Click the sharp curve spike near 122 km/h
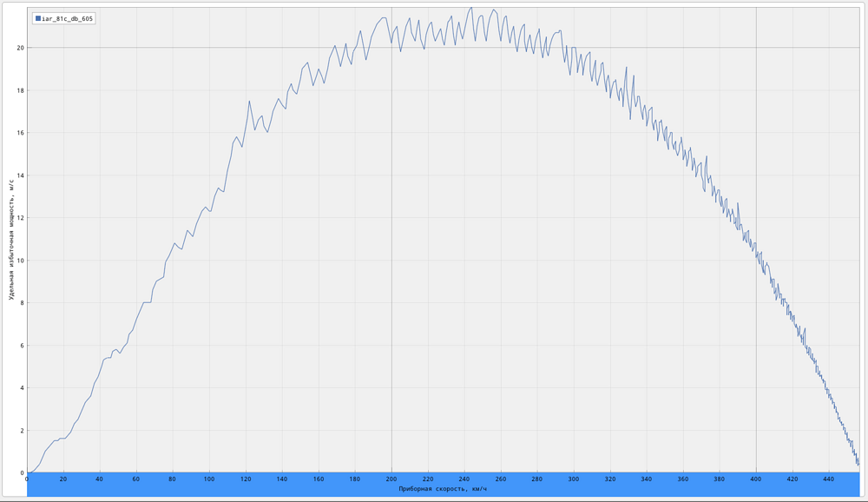 coord(249,102)
